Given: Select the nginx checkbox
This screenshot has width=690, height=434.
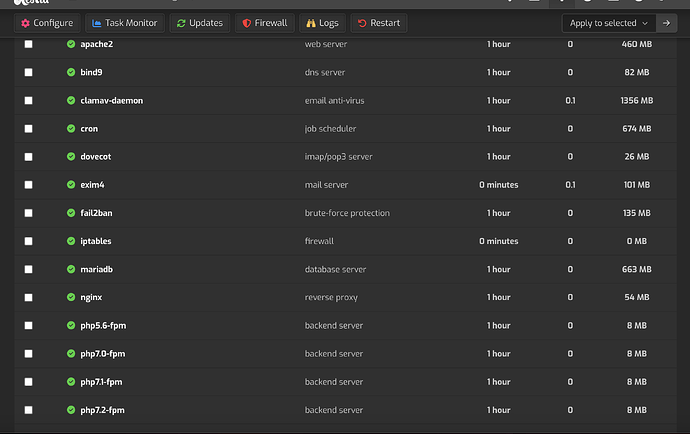Looking at the screenshot, I should click(29, 298).
